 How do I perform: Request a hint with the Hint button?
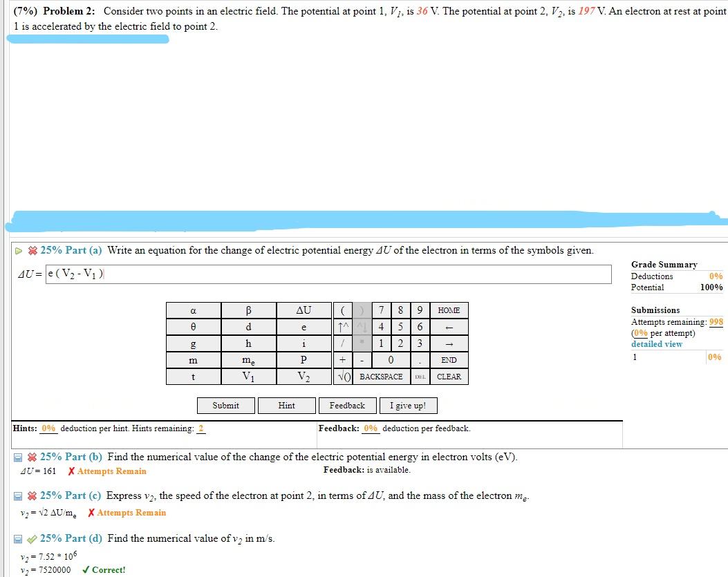(x=287, y=406)
